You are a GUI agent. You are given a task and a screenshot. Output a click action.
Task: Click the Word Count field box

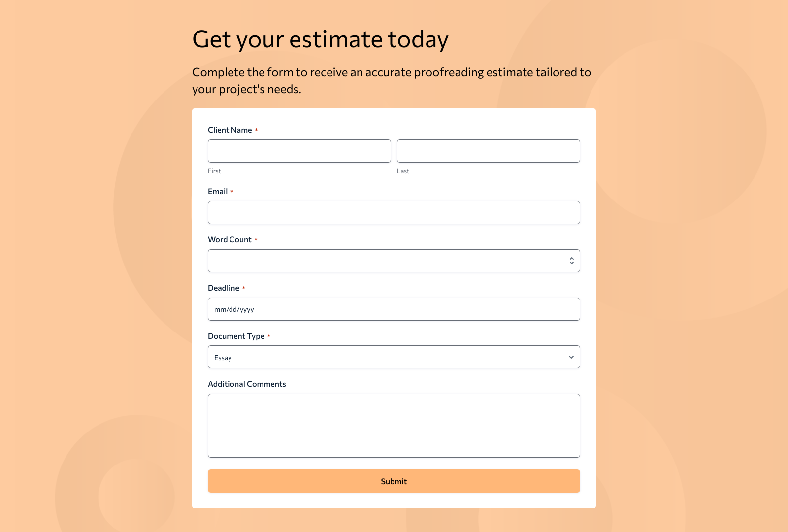[384, 260]
